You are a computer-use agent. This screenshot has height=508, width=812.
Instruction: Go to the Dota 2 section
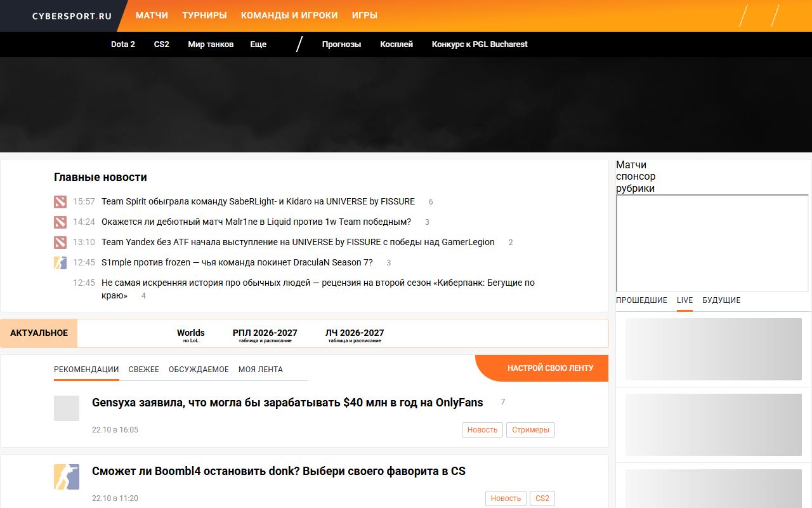123,44
